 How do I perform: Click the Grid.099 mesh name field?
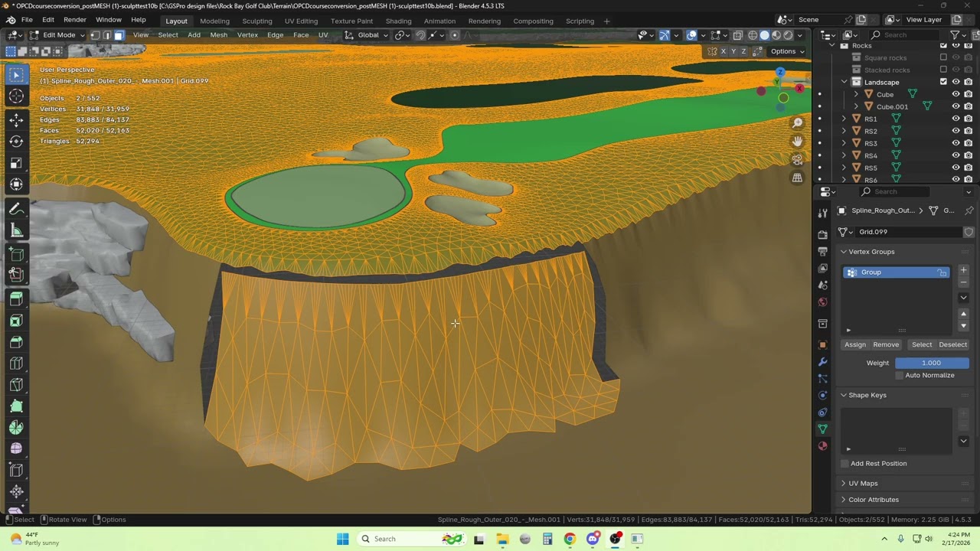pyautogui.click(x=908, y=232)
